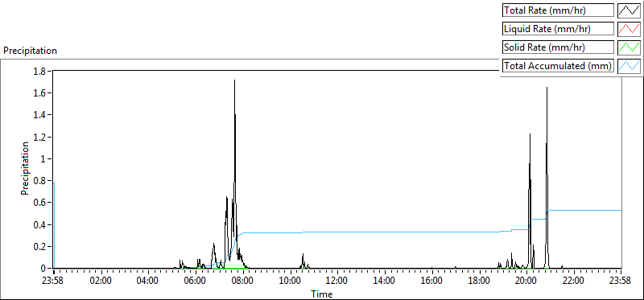This screenshot has width=644, height=300.
Task: Click the Solid Rate green line legend icon
Action: point(630,47)
